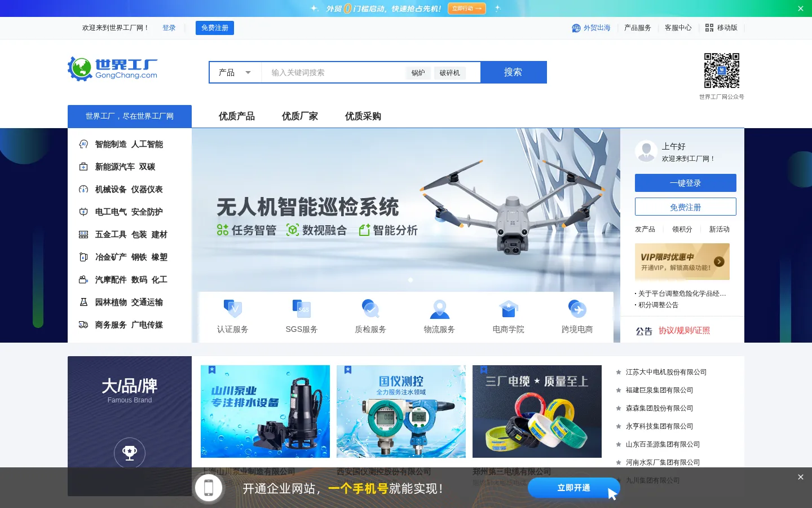The height and width of the screenshot is (508, 812).
Task: Open the SGS服务 icon
Action: click(x=302, y=309)
